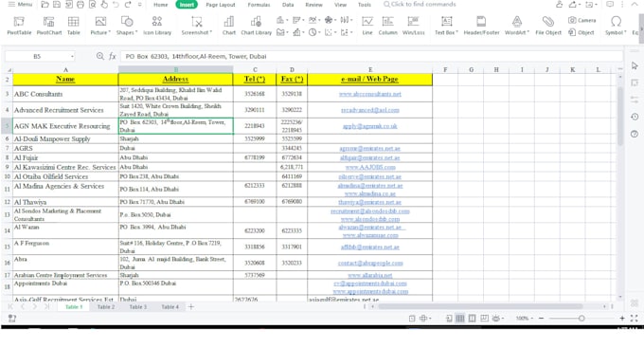Insert an Object
Screen dimensions: 644x348
(581, 32)
